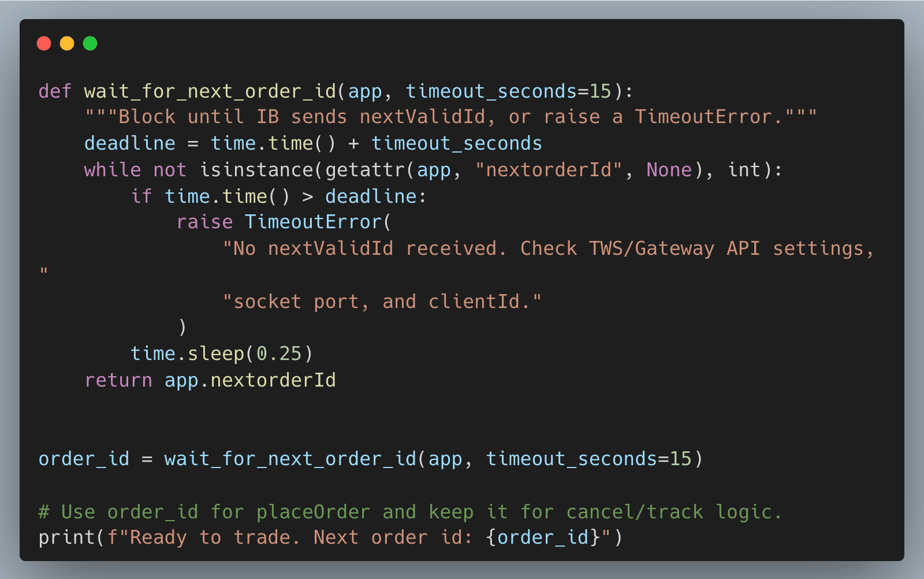The width and height of the screenshot is (924, 579).
Task: Click the "def" keyword on the first line
Action: 55,91
